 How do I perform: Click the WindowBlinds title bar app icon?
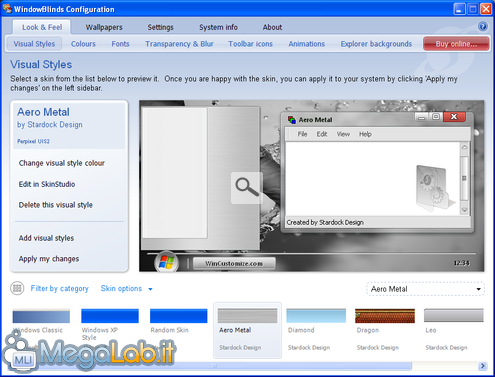coord(7,8)
